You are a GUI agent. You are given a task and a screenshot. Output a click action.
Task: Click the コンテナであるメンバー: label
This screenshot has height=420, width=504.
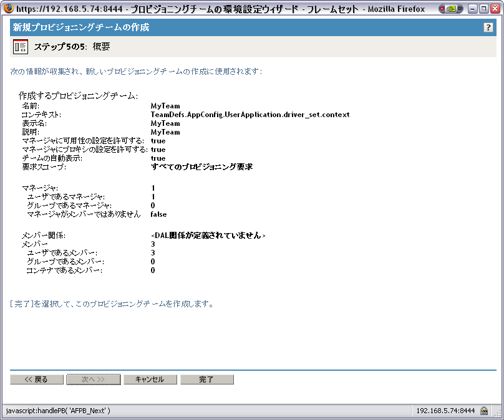click(64, 270)
